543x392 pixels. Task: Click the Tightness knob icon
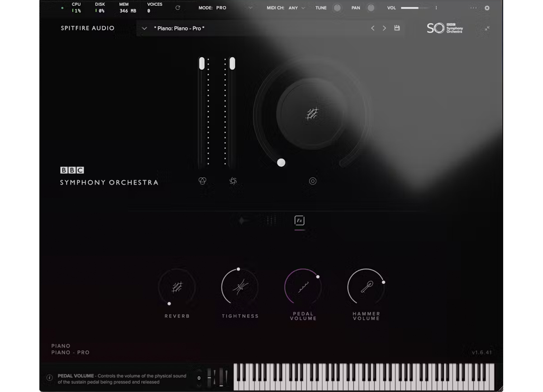(x=240, y=287)
